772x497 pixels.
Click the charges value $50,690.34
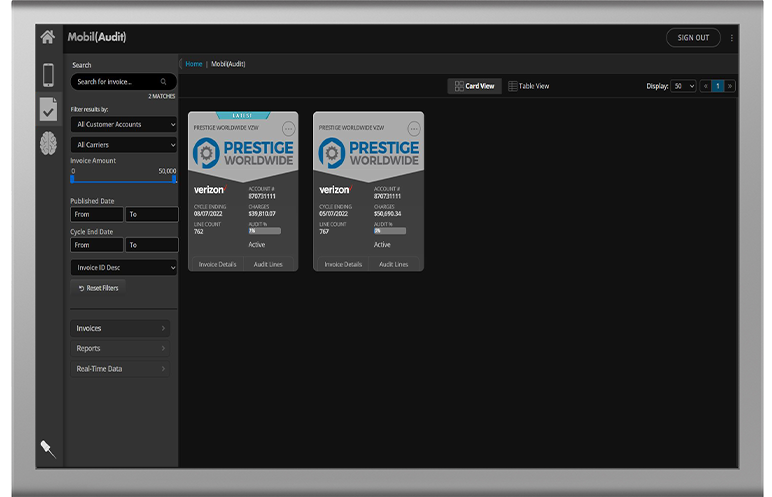(x=387, y=214)
